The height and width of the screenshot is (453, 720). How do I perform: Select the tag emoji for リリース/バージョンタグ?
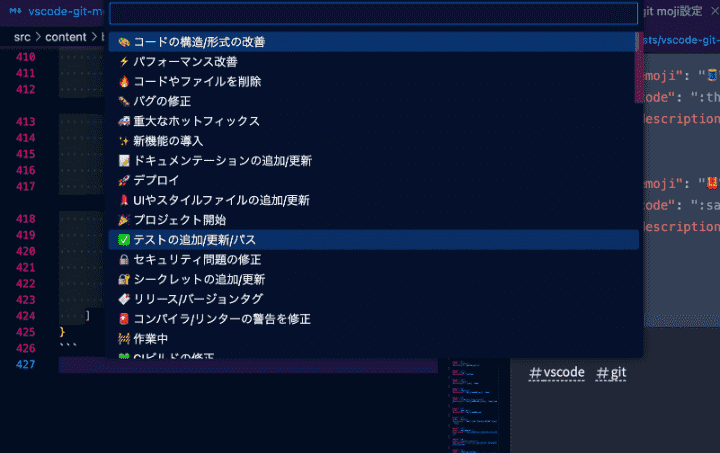tap(124, 299)
